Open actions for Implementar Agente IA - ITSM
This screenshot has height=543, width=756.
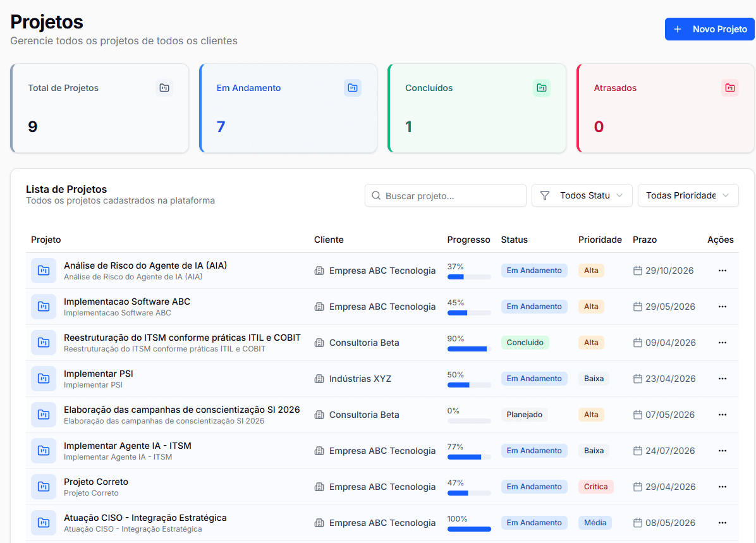click(722, 451)
